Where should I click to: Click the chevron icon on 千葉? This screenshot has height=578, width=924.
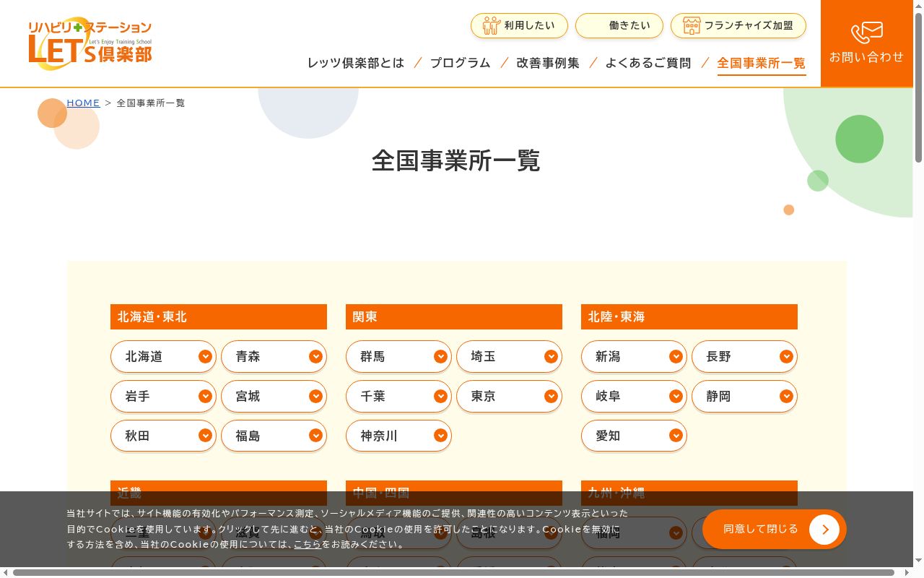440,396
